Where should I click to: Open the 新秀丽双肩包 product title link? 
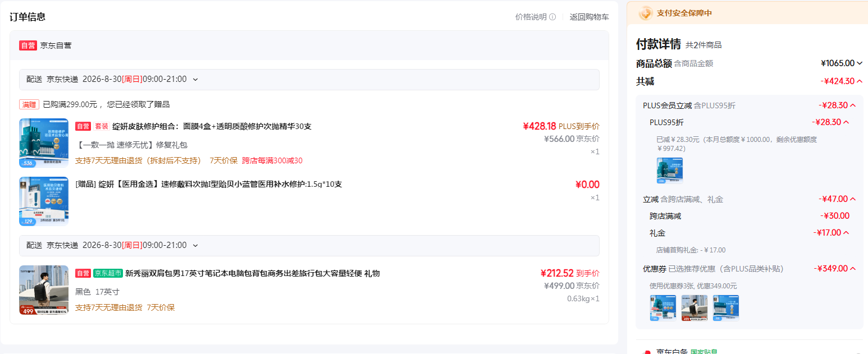point(253,273)
